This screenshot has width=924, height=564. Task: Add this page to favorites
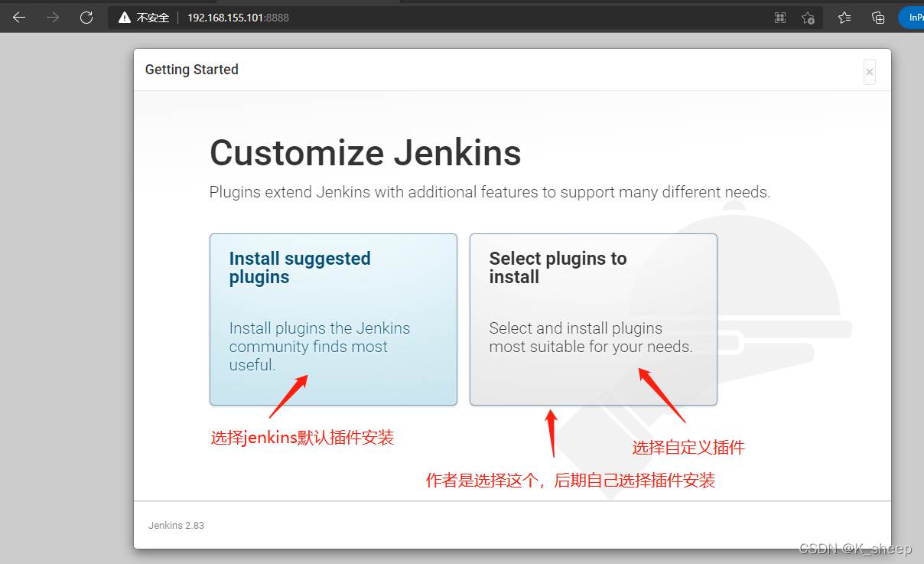point(808,18)
